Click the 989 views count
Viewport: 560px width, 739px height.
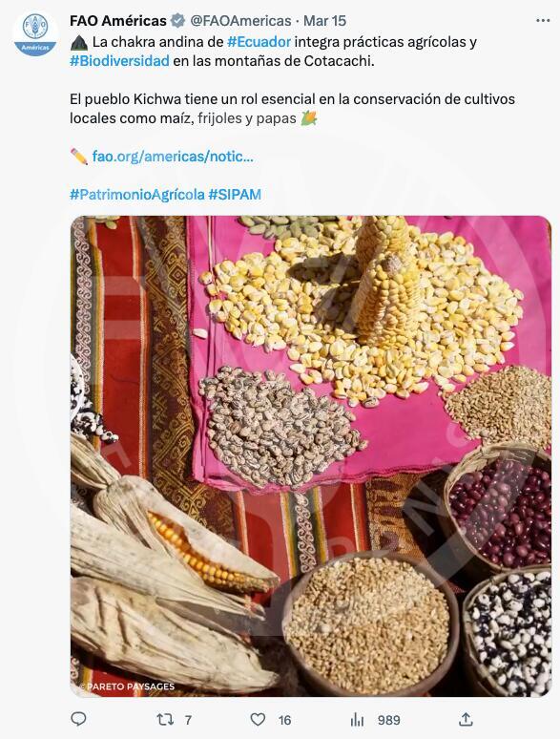[389, 720]
